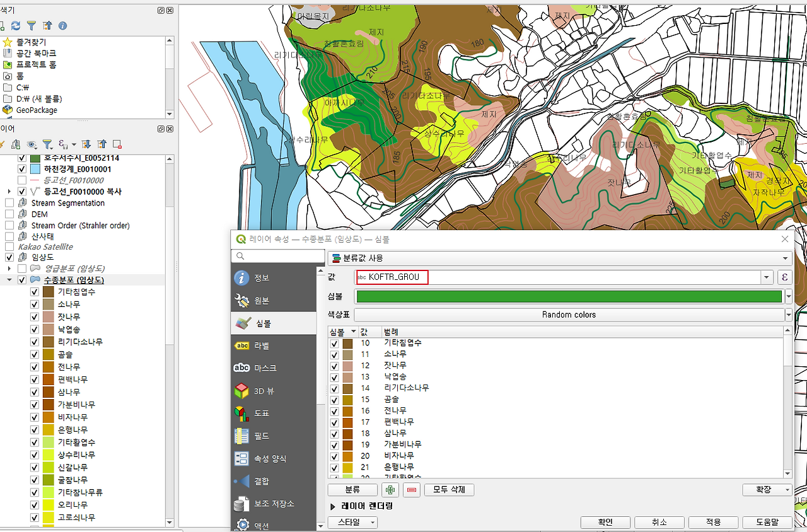Viewport: 807px width, 532px height.
Task: Refresh the Browser panel with refresh icon
Action: 17,26
